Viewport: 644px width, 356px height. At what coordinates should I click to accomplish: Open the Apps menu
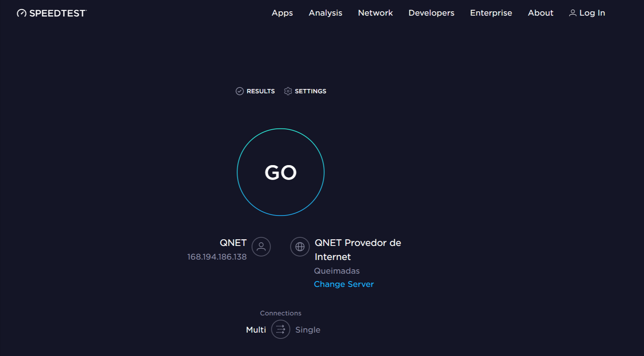tap(282, 13)
